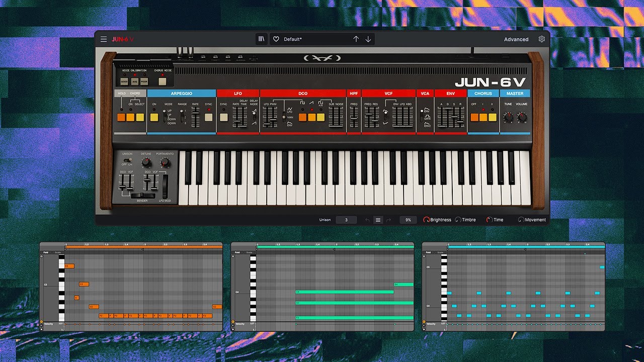This screenshot has height=362, width=644.
Task: Select the C4 green note in middle piano roll
Action: point(344,292)
